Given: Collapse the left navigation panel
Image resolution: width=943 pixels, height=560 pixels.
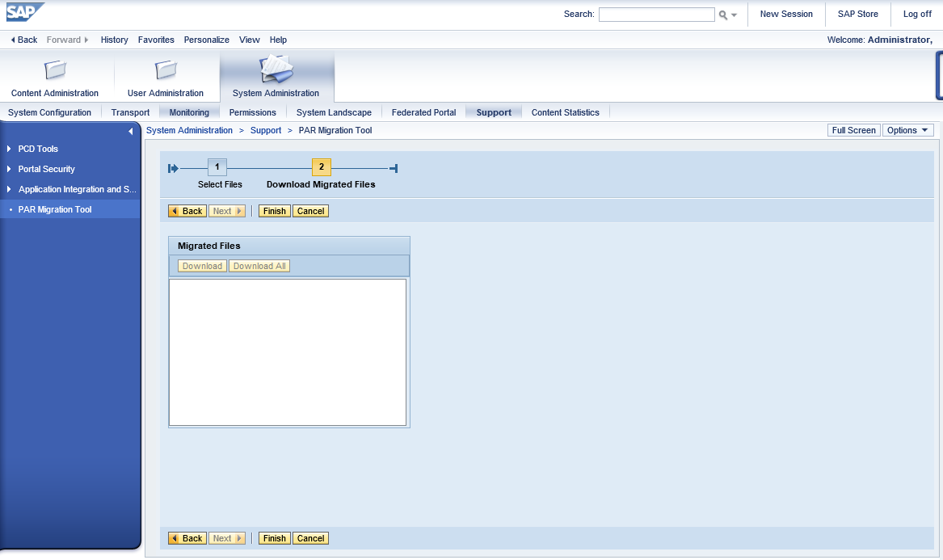Looking at the screenshot, I should point(131,131).
